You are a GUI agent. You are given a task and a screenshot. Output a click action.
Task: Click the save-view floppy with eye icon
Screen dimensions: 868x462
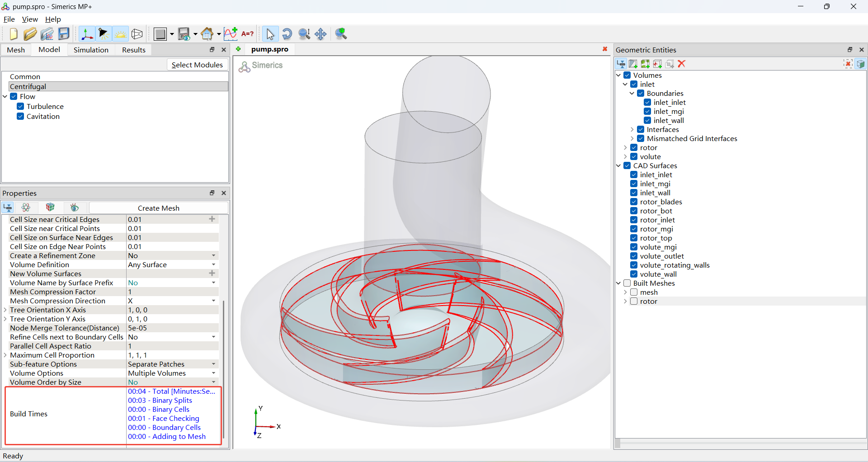(x=184, y=34)
